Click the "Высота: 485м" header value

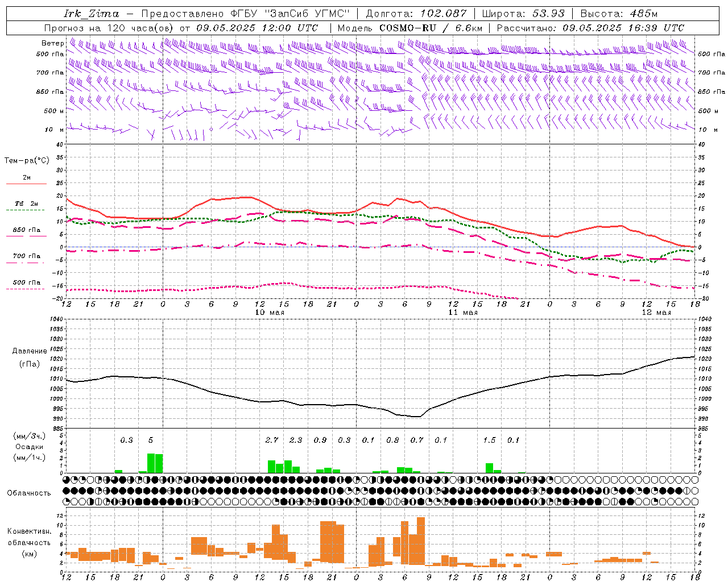pyautogui.click(x=619, y=14)
